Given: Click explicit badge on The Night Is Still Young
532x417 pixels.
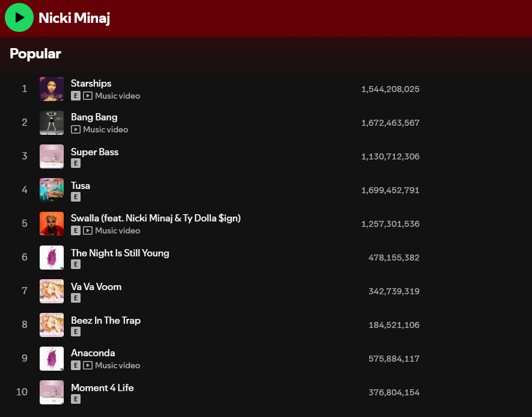Looking at the screenshot, I should (x=76, y=264).
